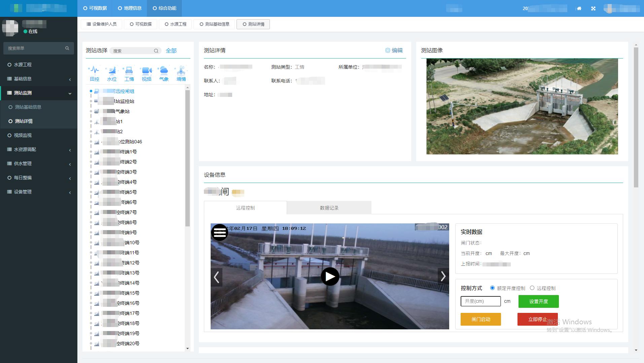Expand the 每日整编 sidebar menu
This screenshot has height=363, width=644.
tap(39, 178)
